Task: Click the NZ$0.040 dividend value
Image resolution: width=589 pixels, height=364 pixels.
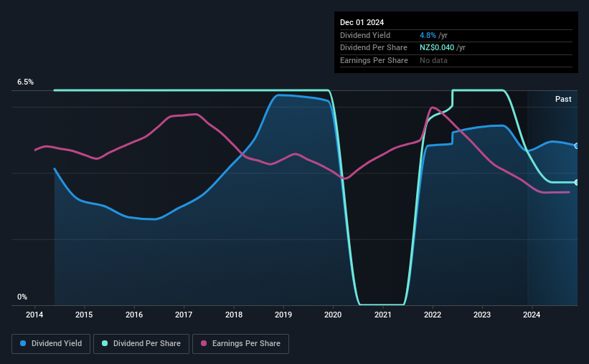Action: [437, 48]
